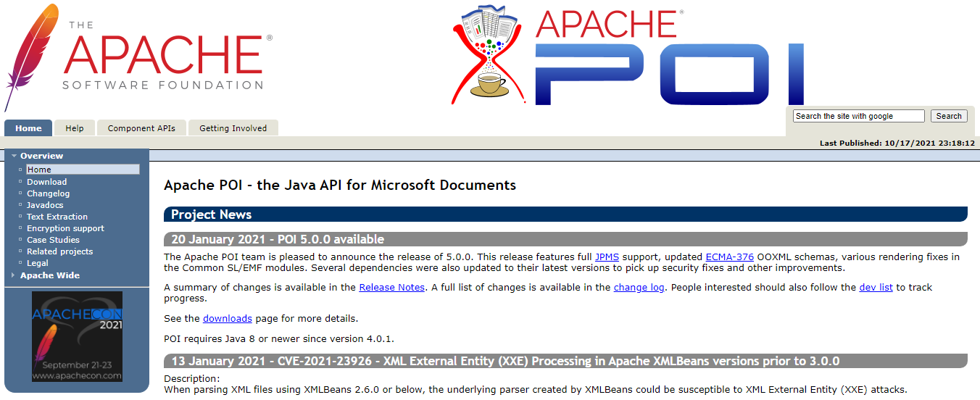This screenshot has height=400, width=980.
Task: Open Encryption support in sidebar
Action: [x=65, y=228]
